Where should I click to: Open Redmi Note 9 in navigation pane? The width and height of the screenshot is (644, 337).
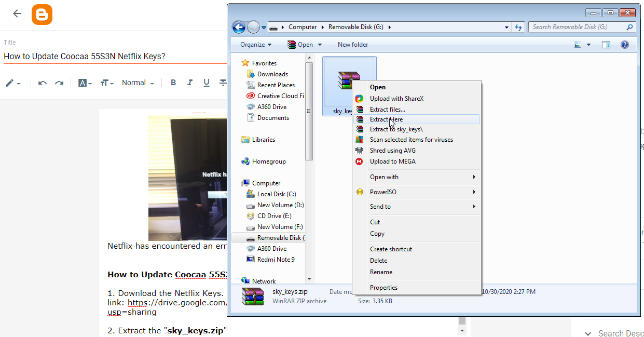pos(271,260)
